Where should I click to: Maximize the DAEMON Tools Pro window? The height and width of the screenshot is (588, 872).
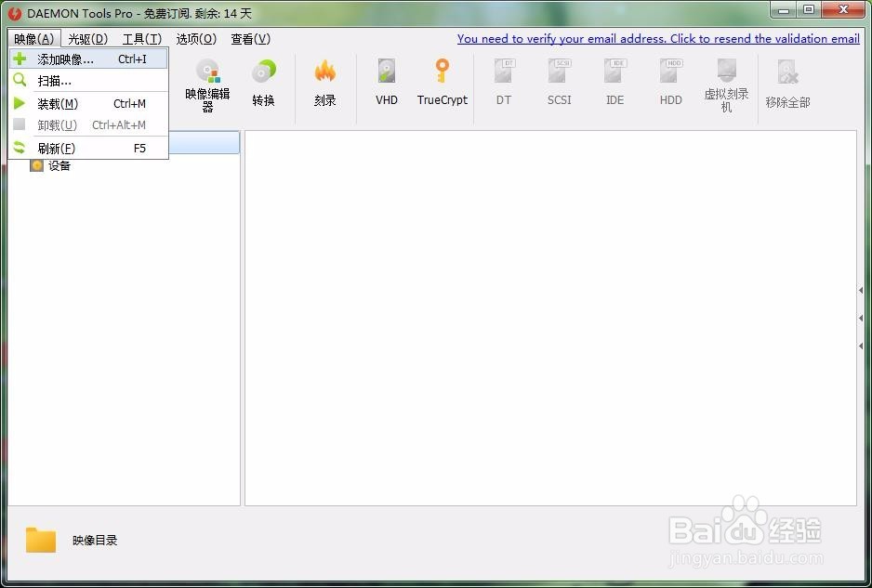[x=809, y=10]
